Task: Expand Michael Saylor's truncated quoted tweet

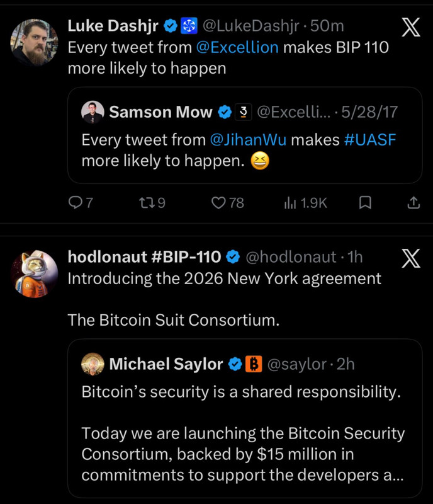Action: coord(245,418)
